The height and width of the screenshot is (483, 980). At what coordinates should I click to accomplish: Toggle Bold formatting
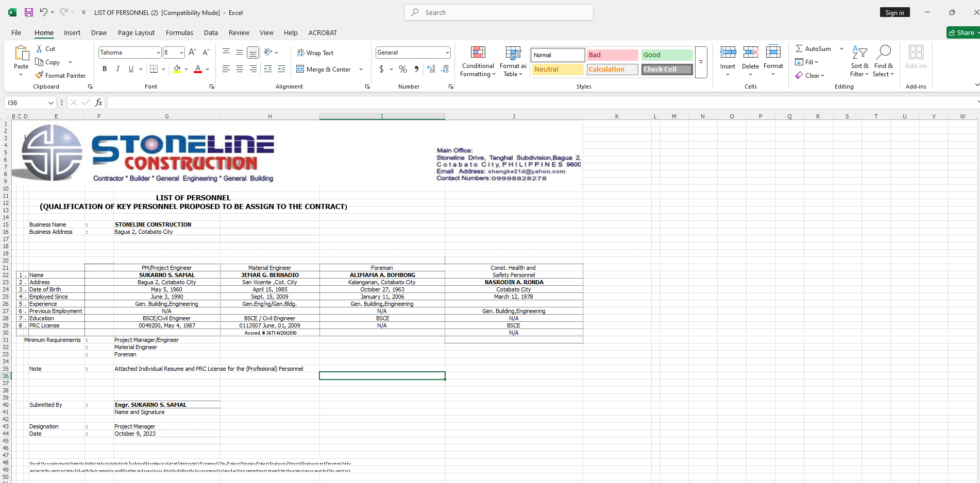click(x=105, y=69)
